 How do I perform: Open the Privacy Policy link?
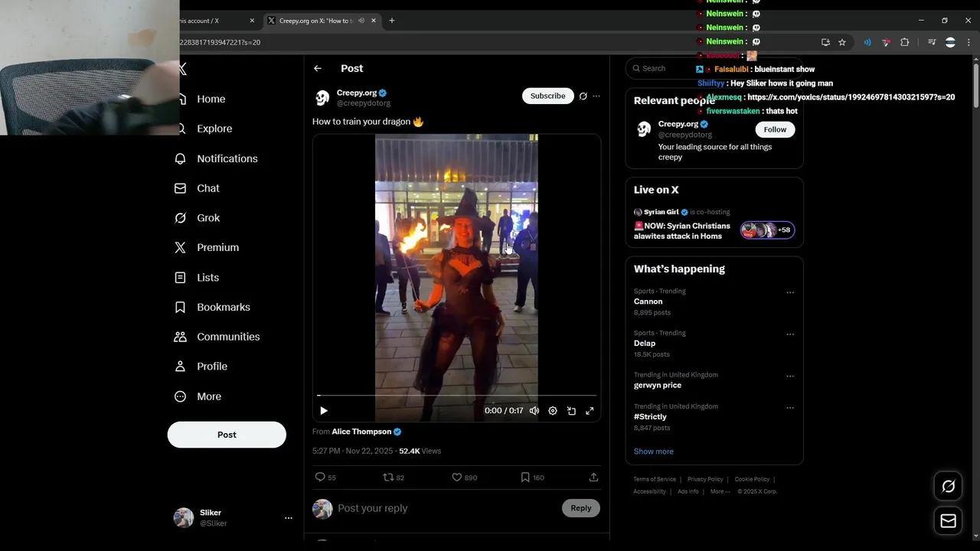(705, 479)
